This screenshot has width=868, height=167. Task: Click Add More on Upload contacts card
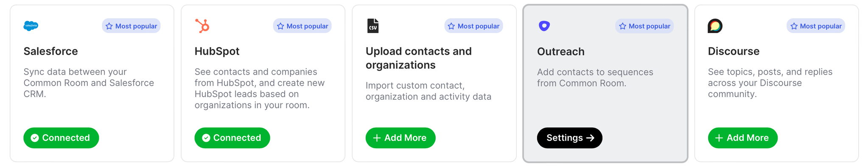(x=400, y=138)
